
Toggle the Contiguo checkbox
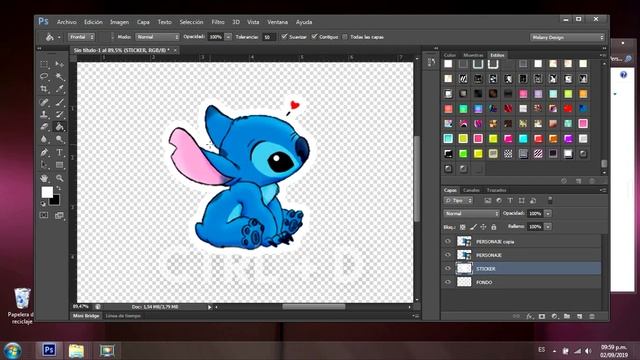point(314,37)
